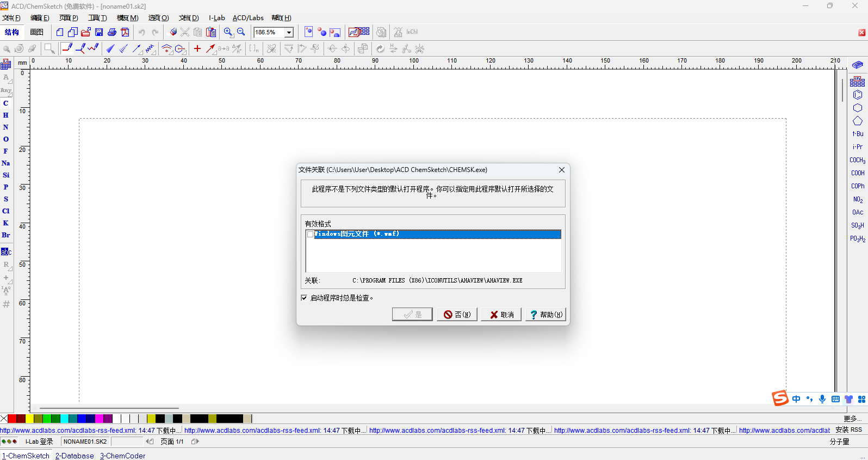This screenshot has width=868, height=460.
Task: Click 取消 button in dialog
Action: coord(501,315)
